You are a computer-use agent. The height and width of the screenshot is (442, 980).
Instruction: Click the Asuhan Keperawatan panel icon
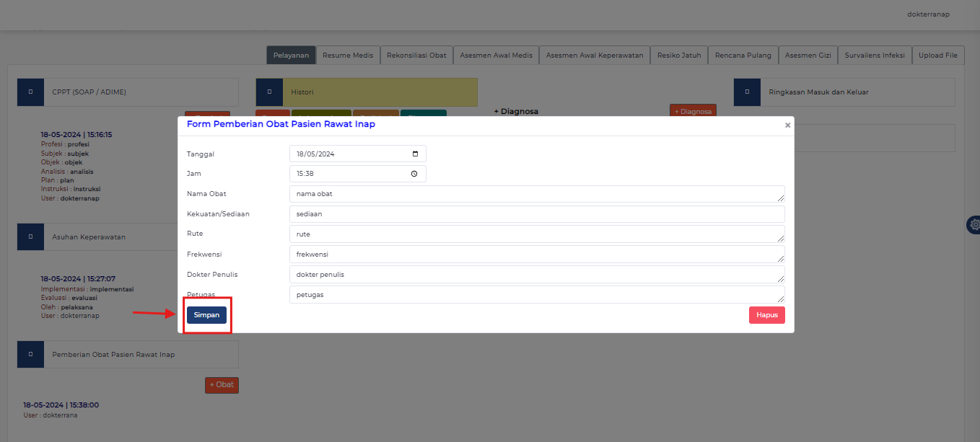pyautogui.click(x=30, y=236)
